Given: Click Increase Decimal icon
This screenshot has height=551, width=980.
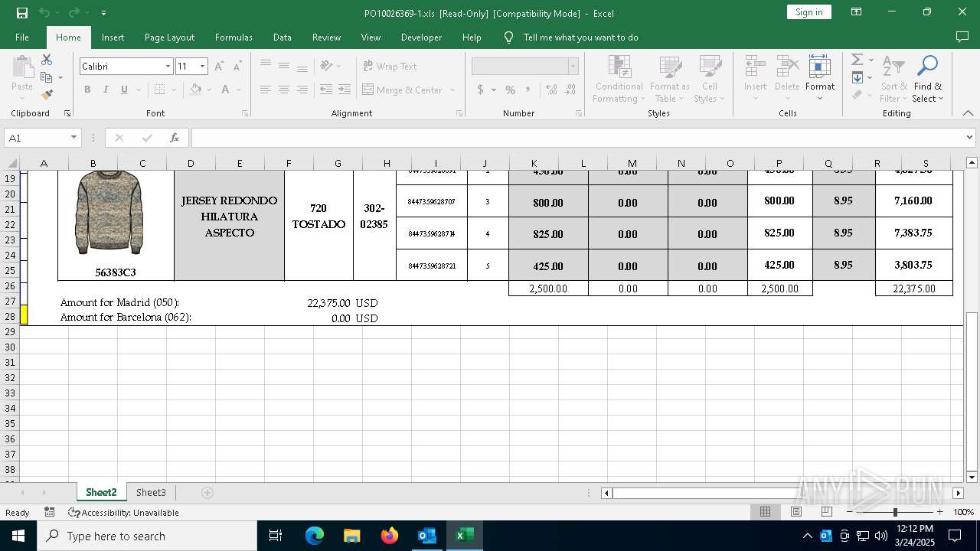Looking at the screenshot, I should click(x=551, y=90).
